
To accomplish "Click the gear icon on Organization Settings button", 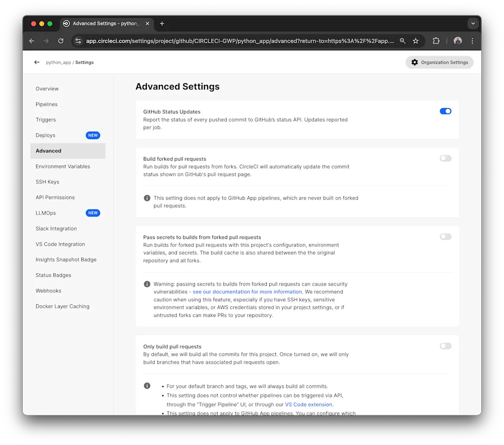I will (415, 62).
